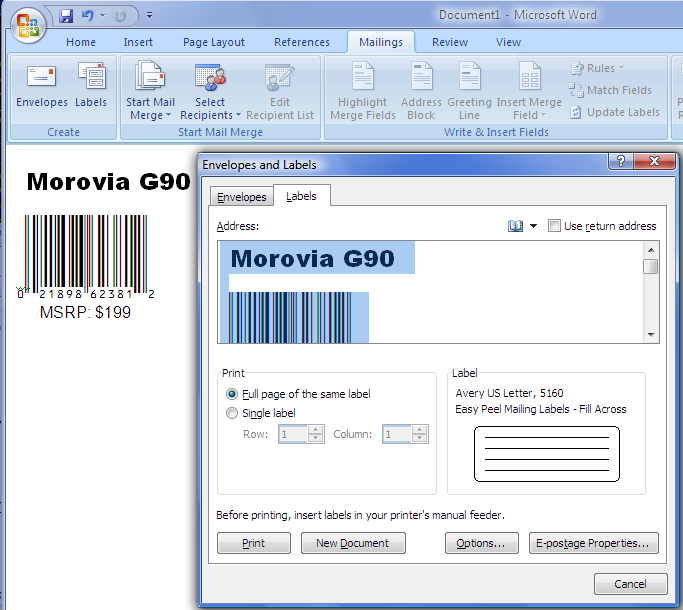Insert an Address Block

tap(421, 91)
